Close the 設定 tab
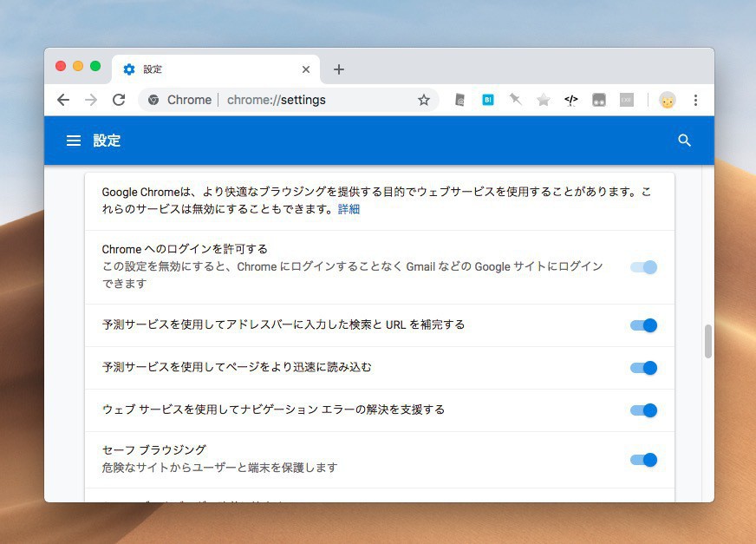The image size is (756, 544). coord(306,69)
